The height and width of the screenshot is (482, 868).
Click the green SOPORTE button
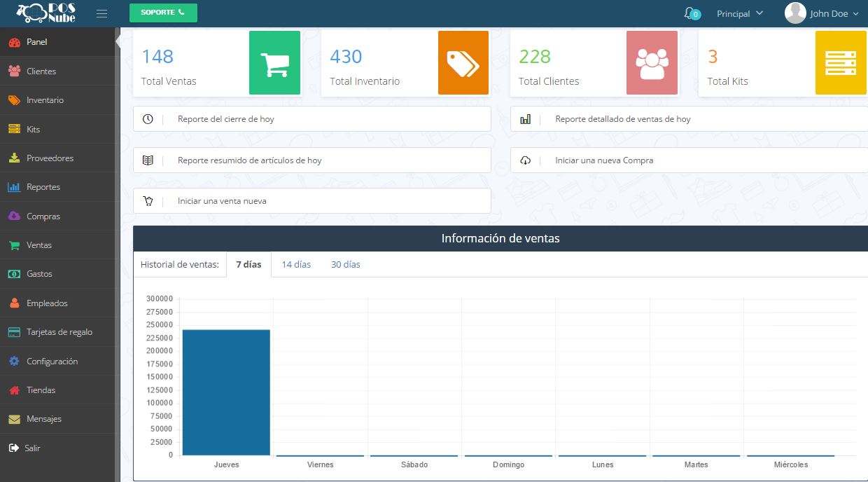point(163,13)
